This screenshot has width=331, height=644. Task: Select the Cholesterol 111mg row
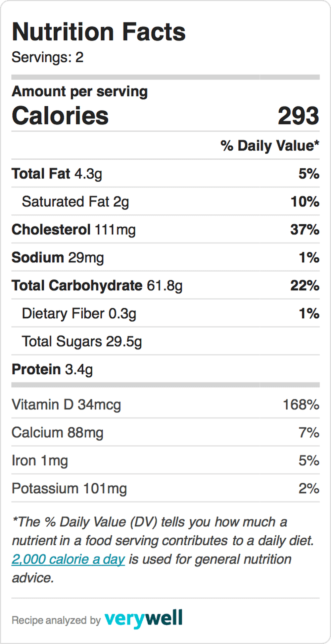165,229
